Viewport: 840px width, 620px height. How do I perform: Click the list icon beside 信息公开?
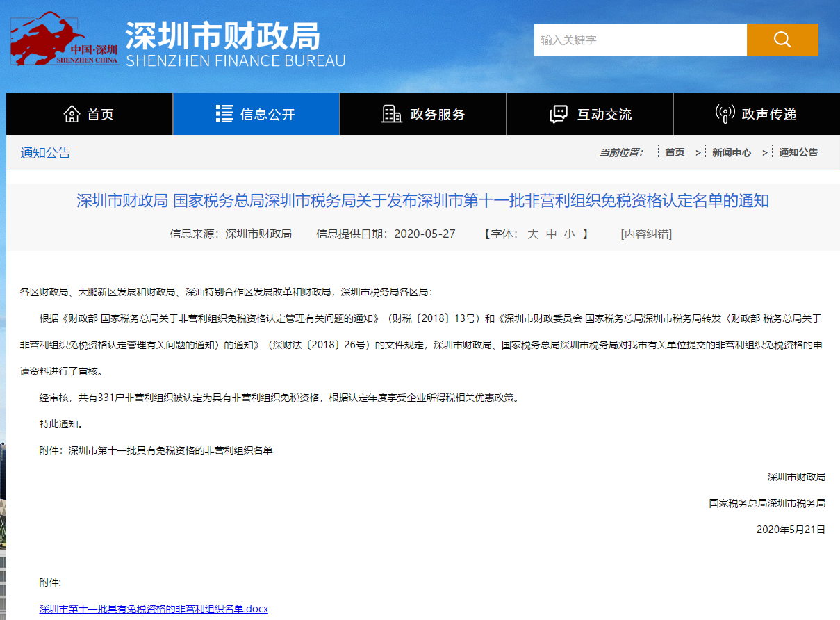tap(224, 114)
